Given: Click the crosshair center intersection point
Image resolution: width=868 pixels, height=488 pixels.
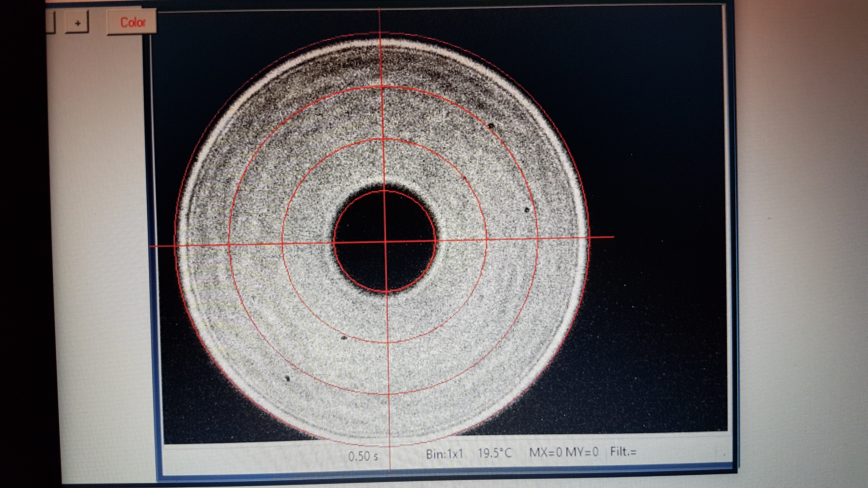Looking at the screenshot, I should (385, 241).
